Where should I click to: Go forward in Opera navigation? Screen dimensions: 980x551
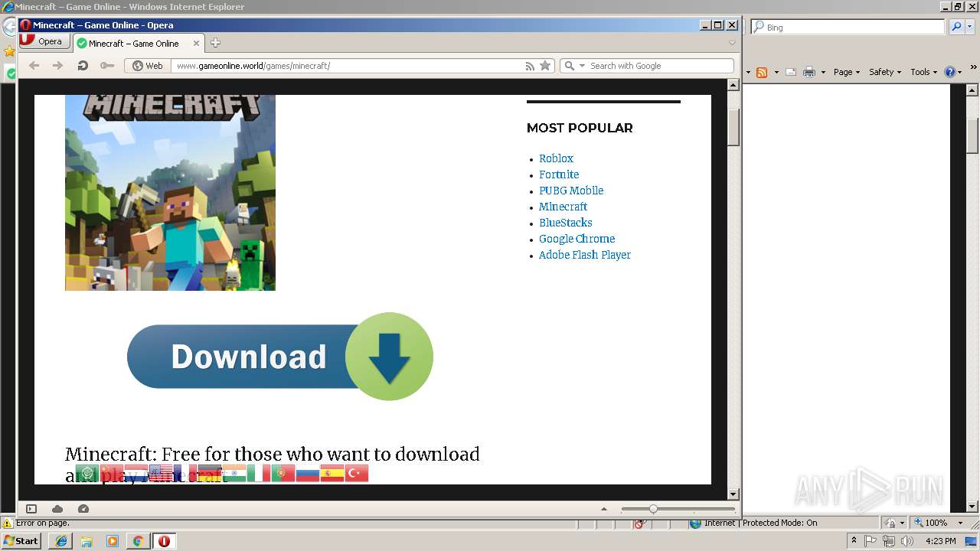point(57,66)
